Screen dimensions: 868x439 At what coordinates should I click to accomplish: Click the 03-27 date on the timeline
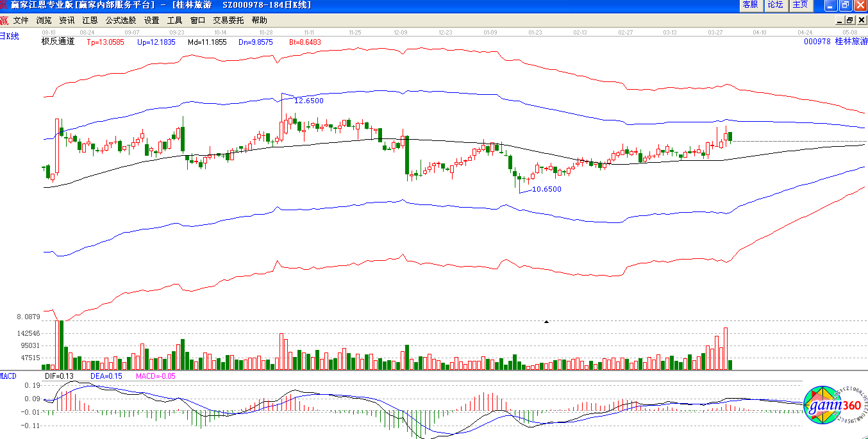(x=715, y=31)
